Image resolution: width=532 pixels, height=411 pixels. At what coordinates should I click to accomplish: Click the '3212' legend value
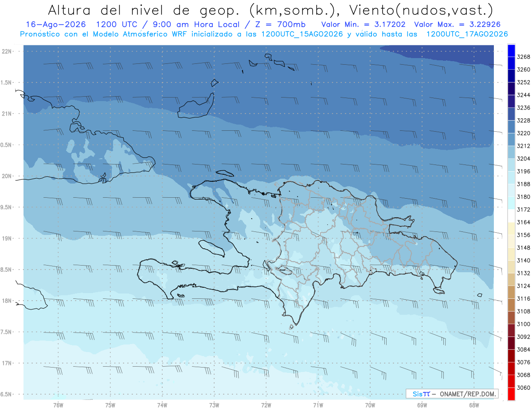click(x=524, y=146)
